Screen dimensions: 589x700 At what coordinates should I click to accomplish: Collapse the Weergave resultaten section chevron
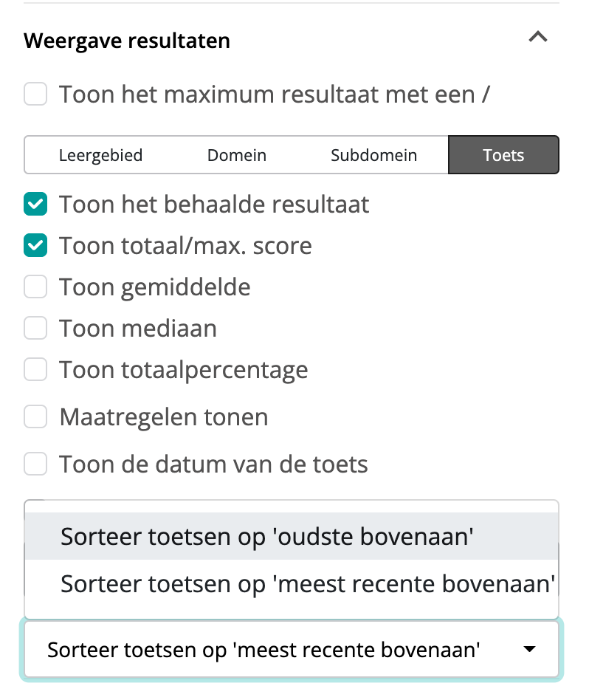coord(538,37)
